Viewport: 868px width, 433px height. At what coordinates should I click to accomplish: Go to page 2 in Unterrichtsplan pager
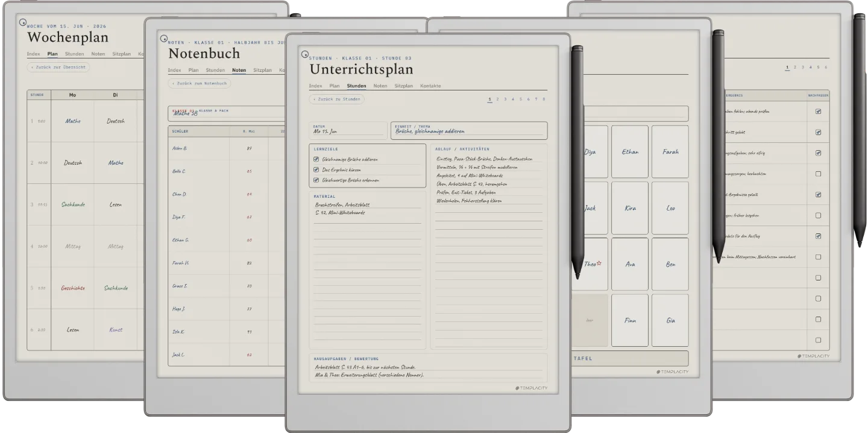point(498,99)
